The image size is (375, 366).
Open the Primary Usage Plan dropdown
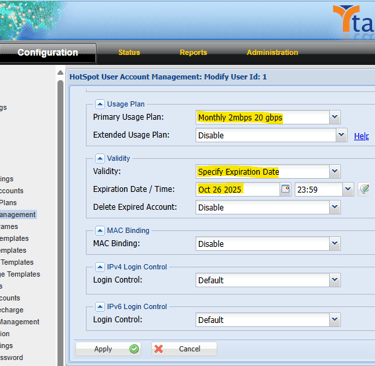[x=334, y=117]
